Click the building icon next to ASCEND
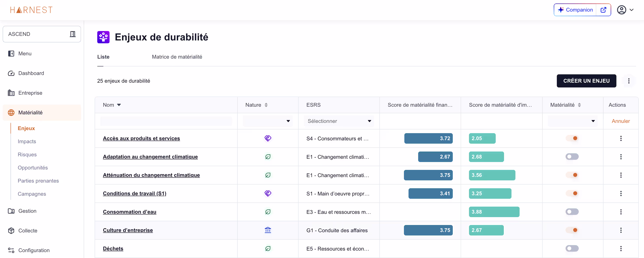The image size is (644, 258). click(x=73, y=34)
